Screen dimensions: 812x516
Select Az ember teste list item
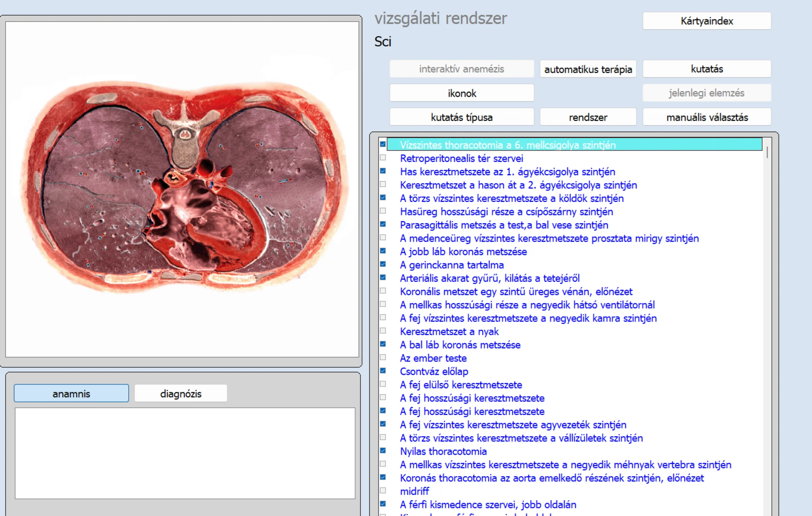433,358
